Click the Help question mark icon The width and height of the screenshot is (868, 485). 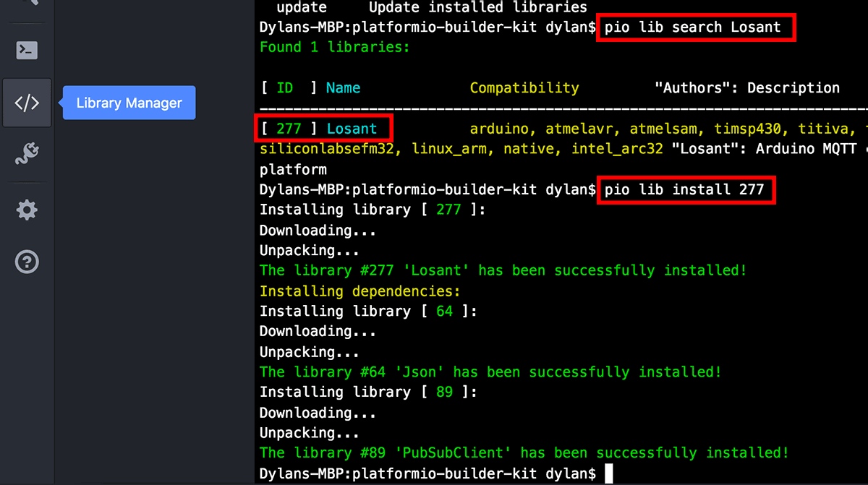coord(27,262)
